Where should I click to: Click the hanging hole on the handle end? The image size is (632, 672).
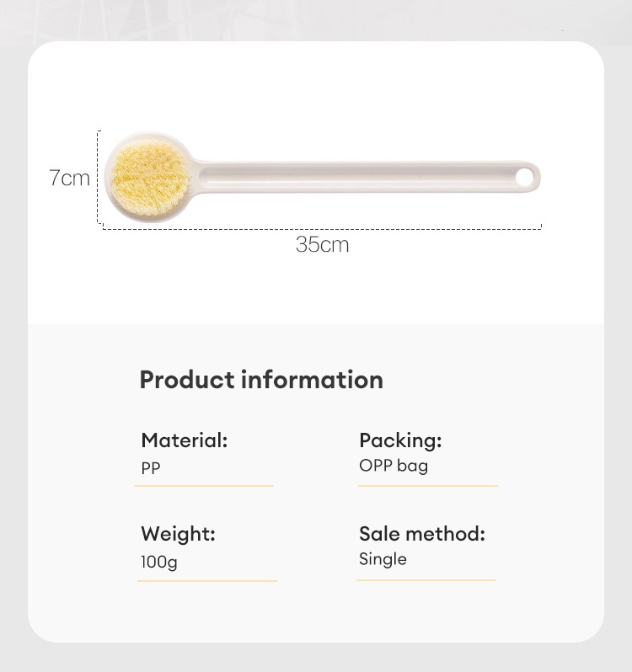(x=525, y=177)
